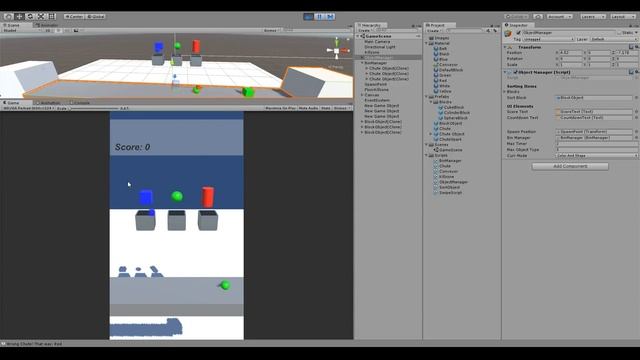
Task: Toggle Maximize On Play
Action: (x=280, y=108)
